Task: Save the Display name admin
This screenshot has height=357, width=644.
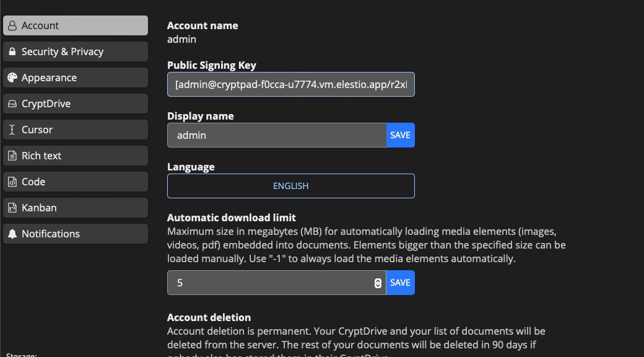Action: tap(401, 134)
